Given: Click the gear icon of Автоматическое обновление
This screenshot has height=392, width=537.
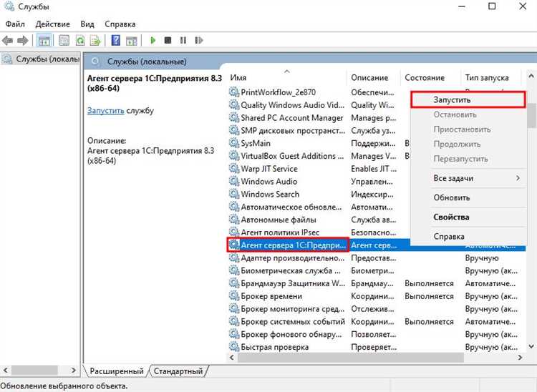Looking at the screenshot, I should pos(234,207).
